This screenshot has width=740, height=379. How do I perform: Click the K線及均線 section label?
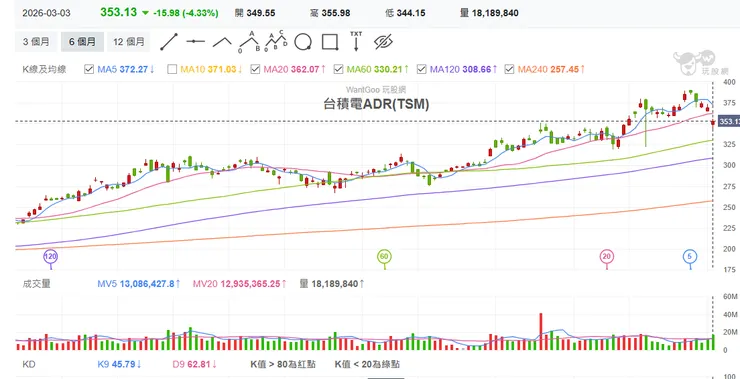pyautogui.click(x=44, y=69)
